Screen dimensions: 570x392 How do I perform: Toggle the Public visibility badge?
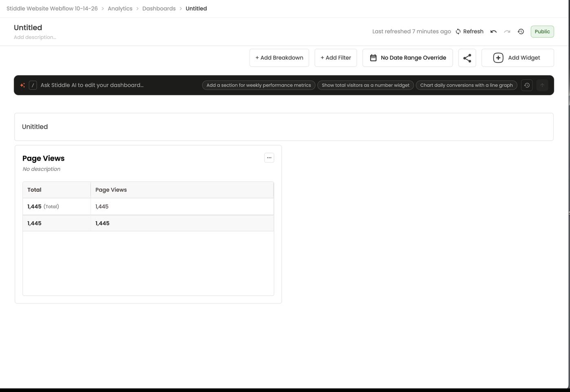(542, 31)
